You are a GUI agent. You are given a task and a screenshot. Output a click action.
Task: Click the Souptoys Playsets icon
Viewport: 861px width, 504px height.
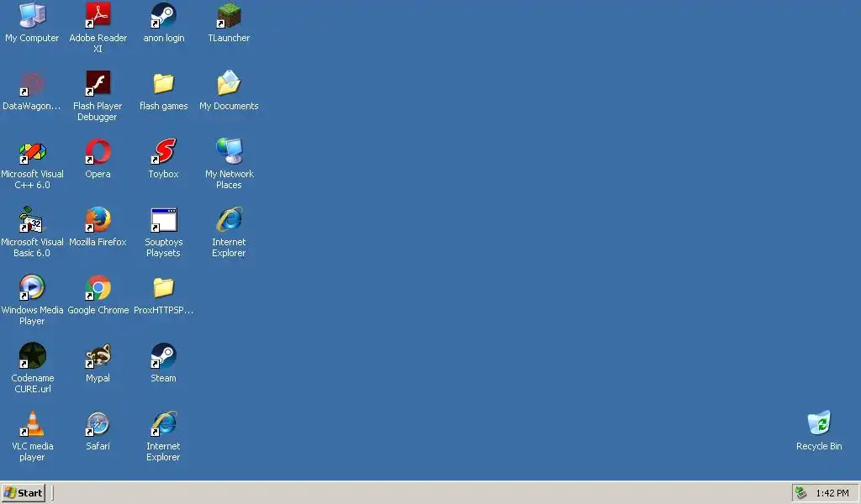tap(164, 220)
